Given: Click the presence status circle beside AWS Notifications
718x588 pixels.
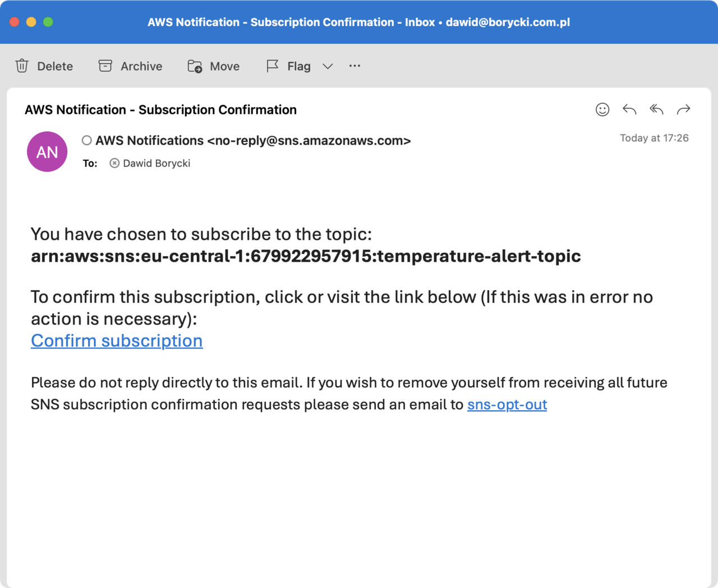Looking at the screenshot, I should click(x=86, y=141).
